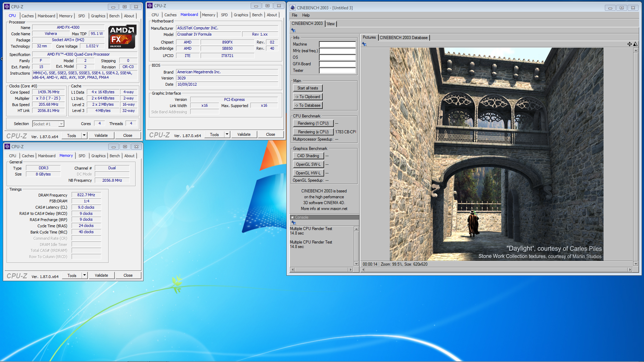Viewport: 644px width, 362px height.
Task: Click the AMD FX logo in CPU-Z
Action: click(122, 37)
